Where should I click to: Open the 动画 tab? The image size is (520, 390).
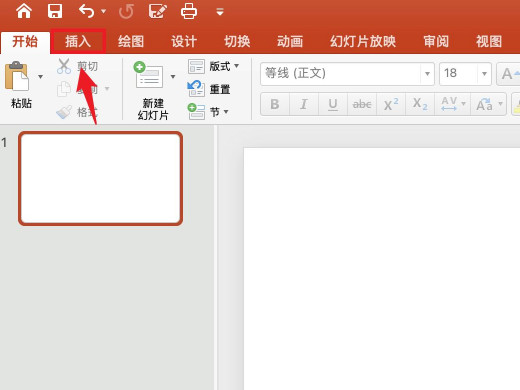coord(290,42)
